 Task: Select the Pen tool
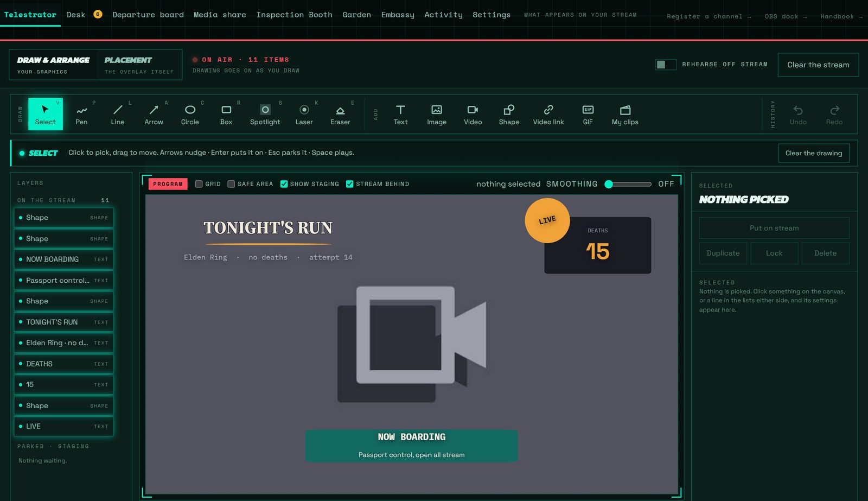click(81, 114)
